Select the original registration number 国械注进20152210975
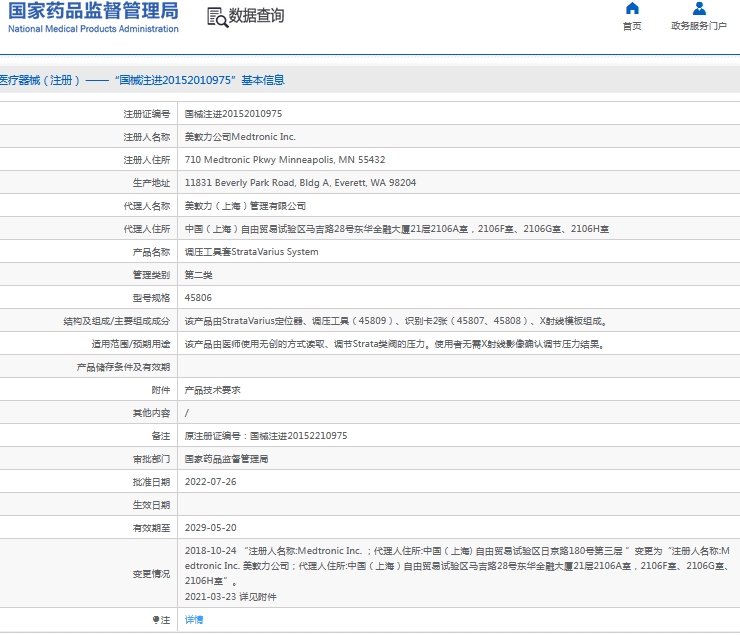The height and width of the screenshot is (635, 740). pyautogui.click(x=299, y=436)
